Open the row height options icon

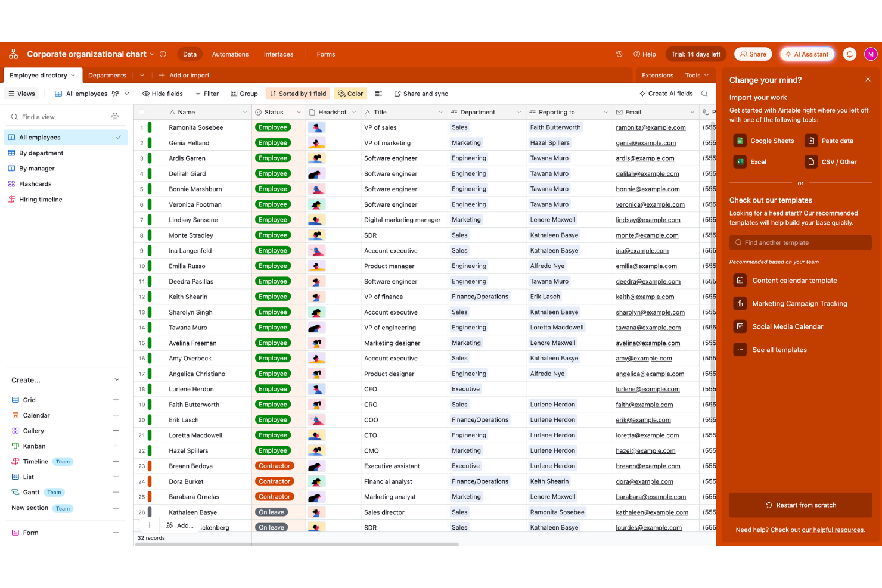tap(378, 93)
